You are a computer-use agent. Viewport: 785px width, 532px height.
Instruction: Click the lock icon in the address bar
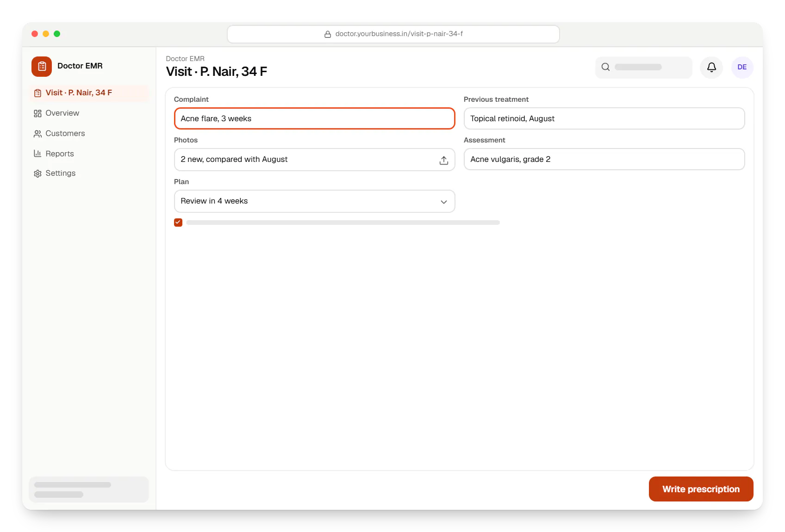[x=328, y=34]
